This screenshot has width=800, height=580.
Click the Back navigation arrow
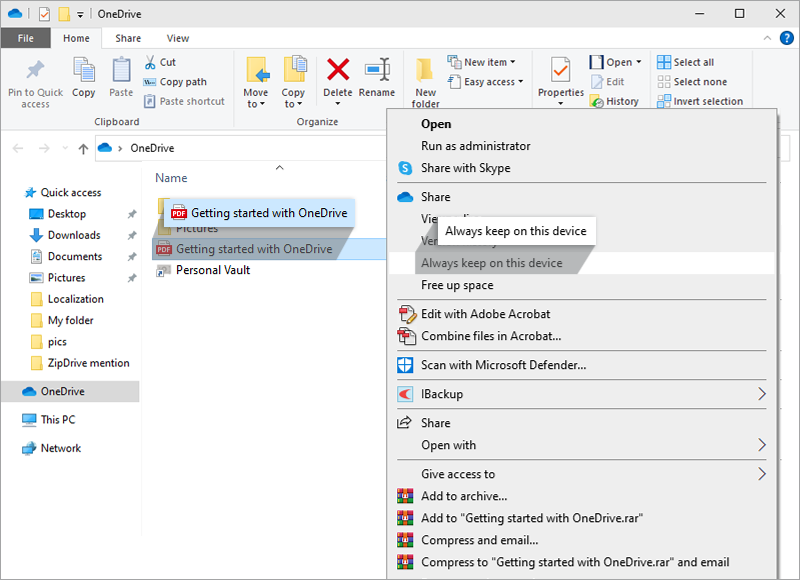[x=18, y=148]
